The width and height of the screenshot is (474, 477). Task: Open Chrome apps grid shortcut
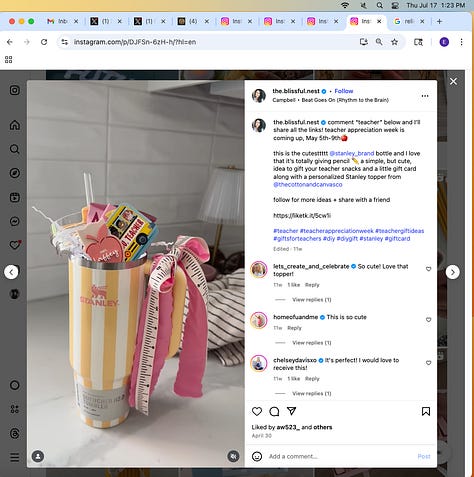(9, 60)
